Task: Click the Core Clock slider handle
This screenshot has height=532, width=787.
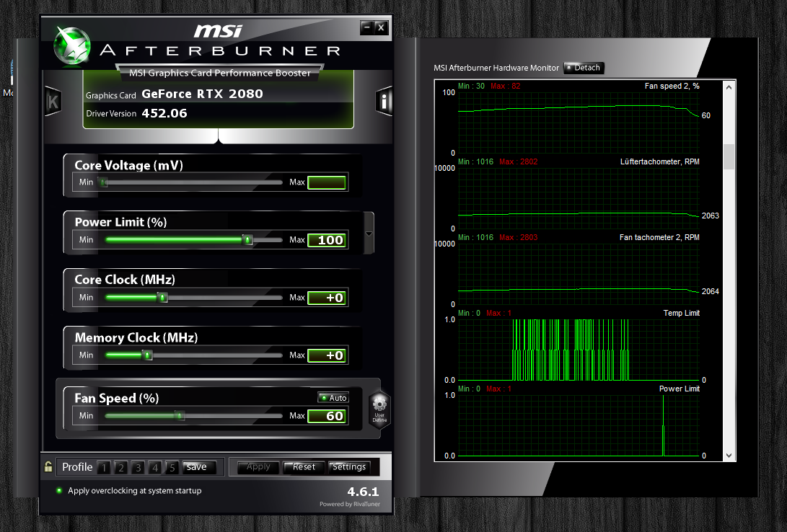Action: tap(162, 298)
